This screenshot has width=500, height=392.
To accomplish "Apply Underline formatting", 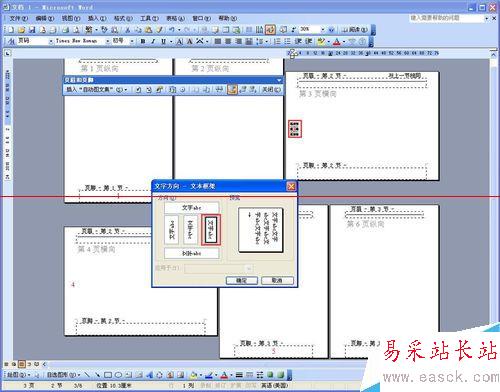I will click(163, 41).
